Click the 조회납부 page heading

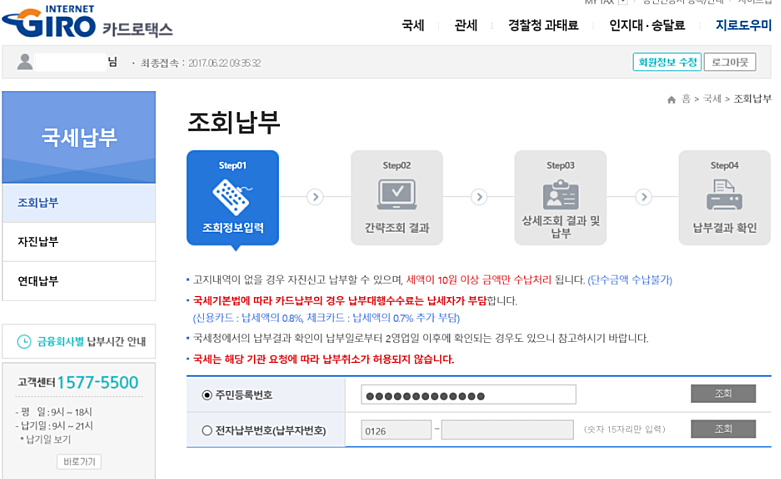coord(234,122)
